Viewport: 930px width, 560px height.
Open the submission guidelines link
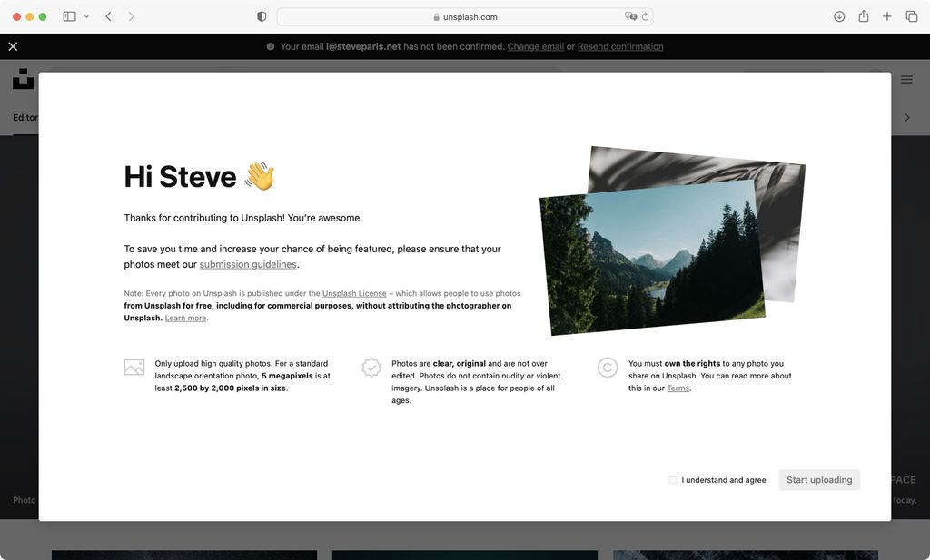(248, 263)
